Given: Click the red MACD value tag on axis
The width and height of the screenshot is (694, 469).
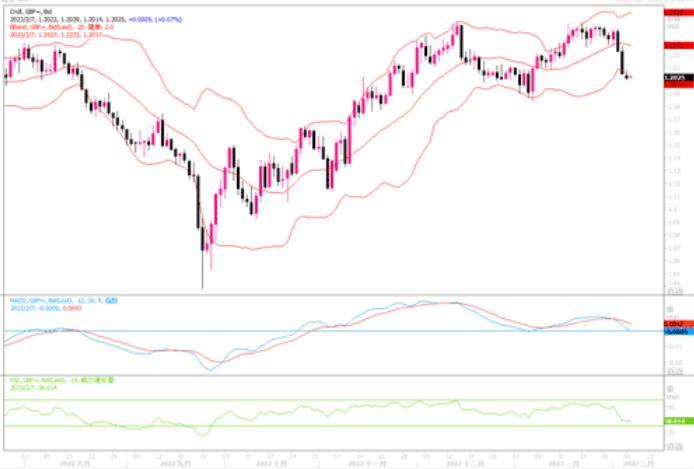Looking at the screenshot, I should pos(675,324).
